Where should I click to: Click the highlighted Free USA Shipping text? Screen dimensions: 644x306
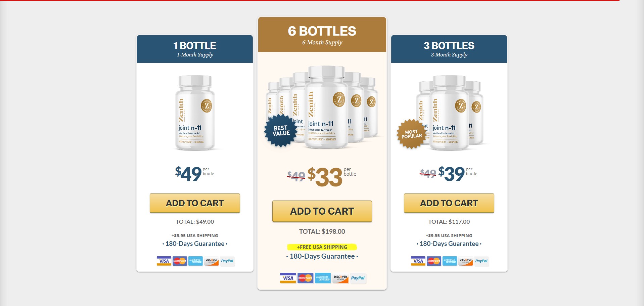322,247
